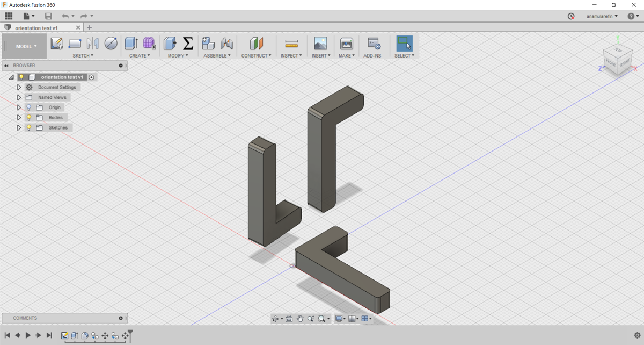Image resolution: width=644 pixels, height=345 pixels.
Task: Toggle Bodies folder visibility lightbulb
Action: (x=30, y=118)
